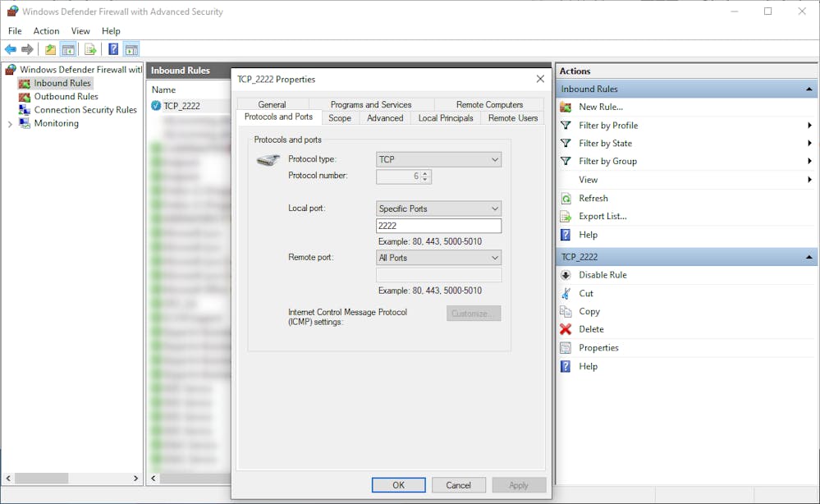Click the Properties icon in Actions pane

click(x=566, y=348)
